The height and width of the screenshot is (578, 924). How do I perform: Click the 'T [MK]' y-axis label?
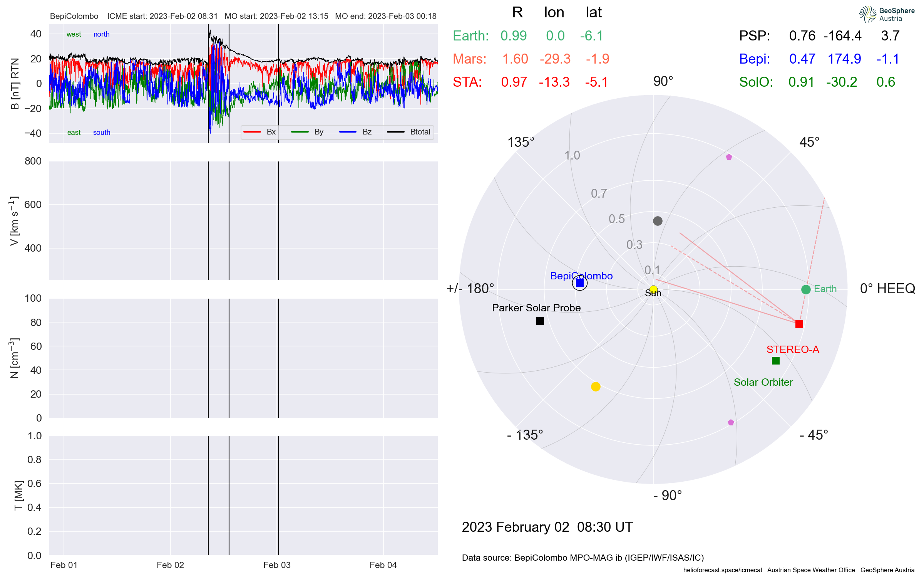tap(18, 496)
